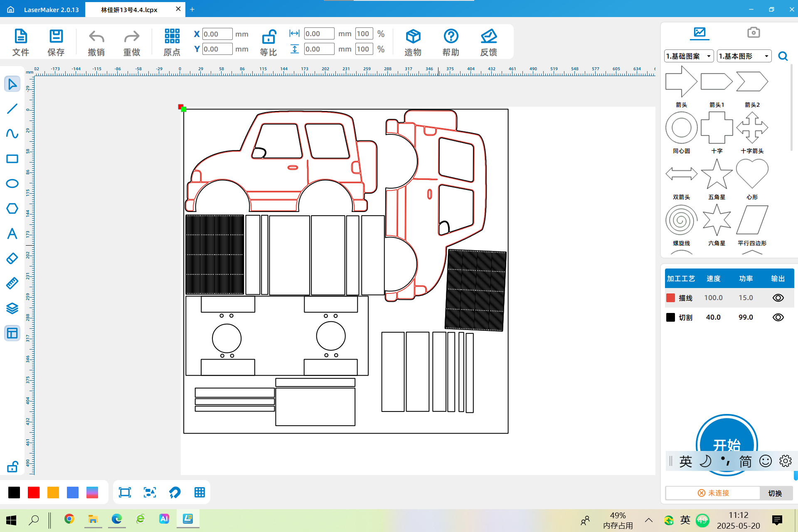The height and width of the screenshot is (532, 798).
Task: Expand the 1.基础图案 category dropdown
Action: tap(689, 56)
